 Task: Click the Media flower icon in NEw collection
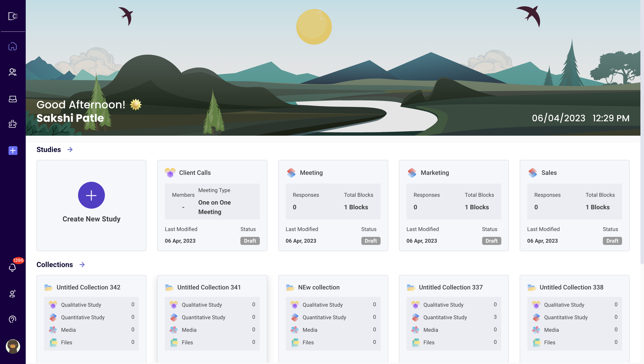click(294, 330)
